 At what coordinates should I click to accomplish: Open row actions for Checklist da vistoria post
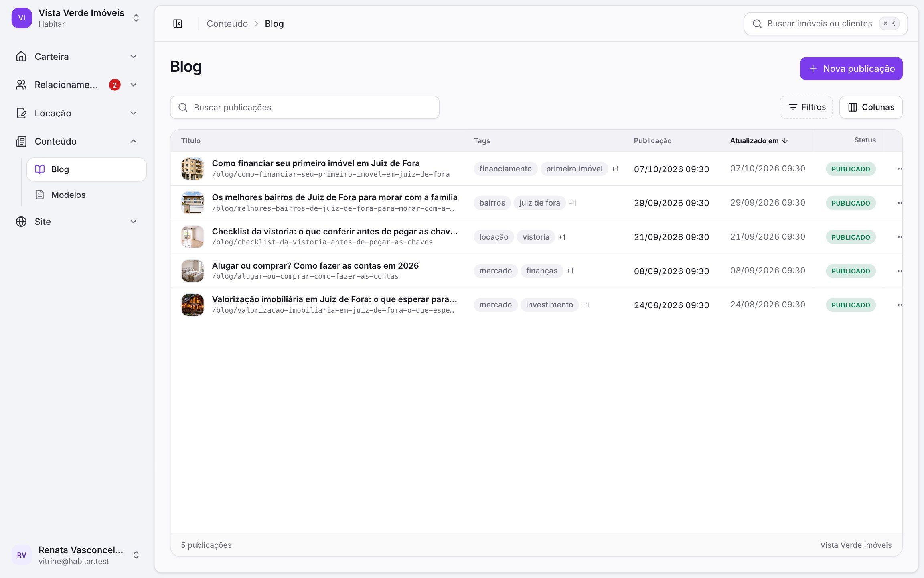coord(900,237)
